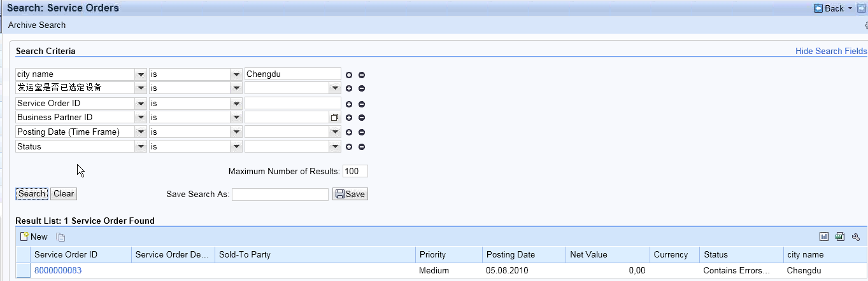This screenshot has height=281, width=868.
Task: Open Business Partner ID value help
Action: 335,118
